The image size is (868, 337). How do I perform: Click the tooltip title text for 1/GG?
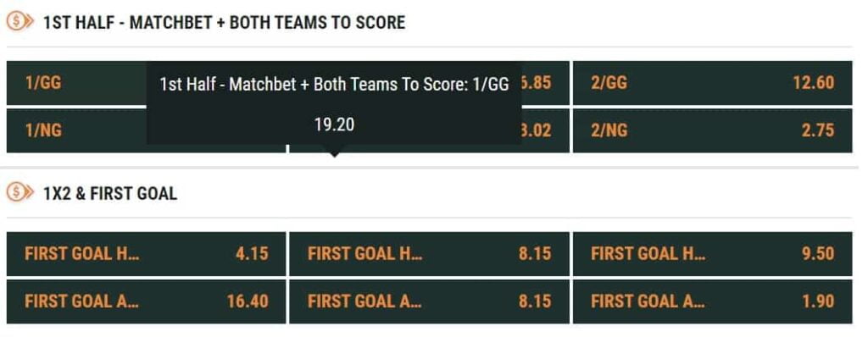(x=334, y=85)
